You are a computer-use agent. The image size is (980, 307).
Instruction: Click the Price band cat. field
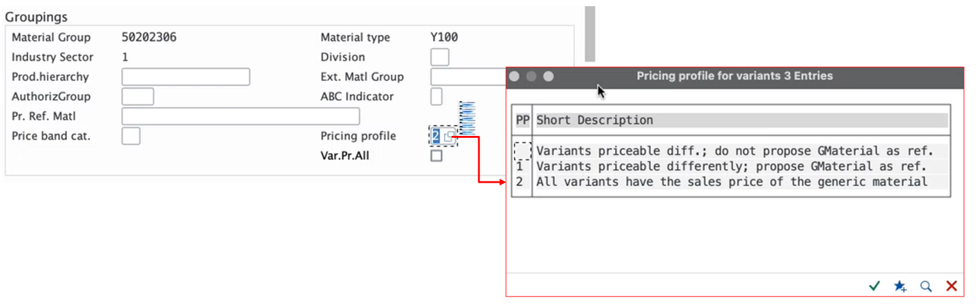(x=131, y=136)
